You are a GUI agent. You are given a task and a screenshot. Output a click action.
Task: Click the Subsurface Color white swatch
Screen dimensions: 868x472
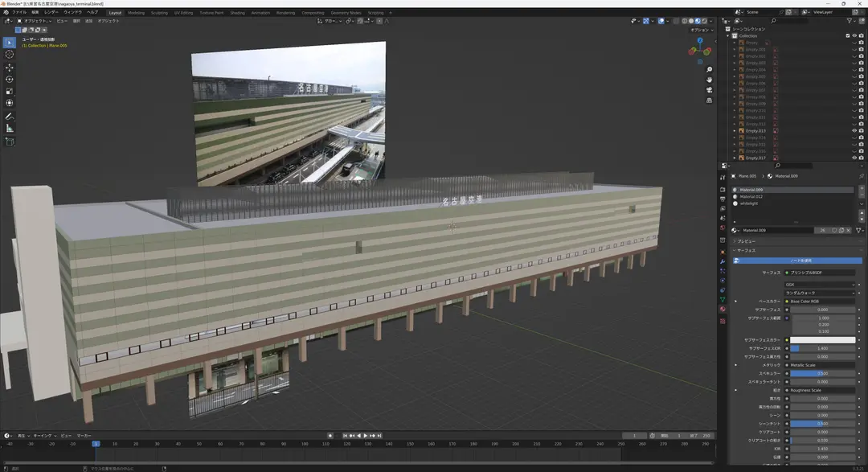(823, 340)
